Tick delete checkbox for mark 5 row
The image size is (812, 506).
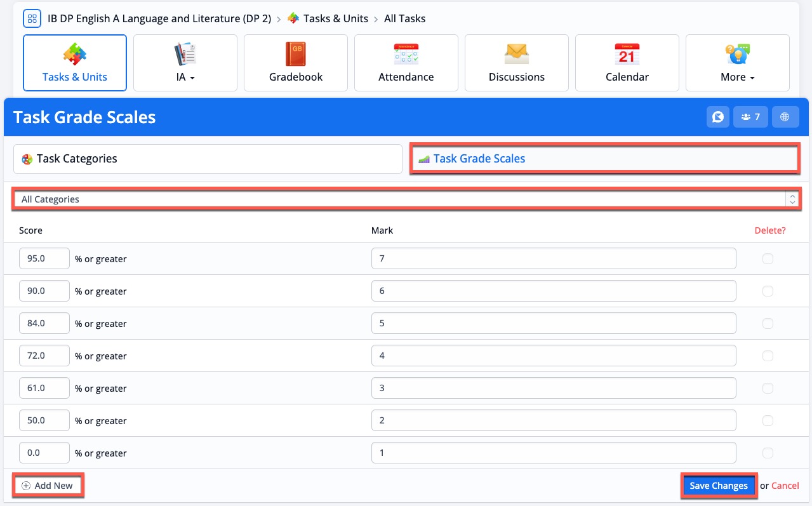pyautogui.click(x=768, y=323)
